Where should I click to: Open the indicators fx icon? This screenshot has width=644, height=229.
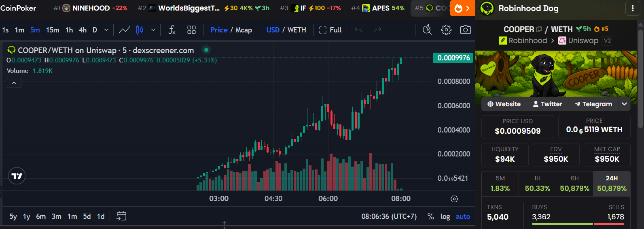pos(172,30)
